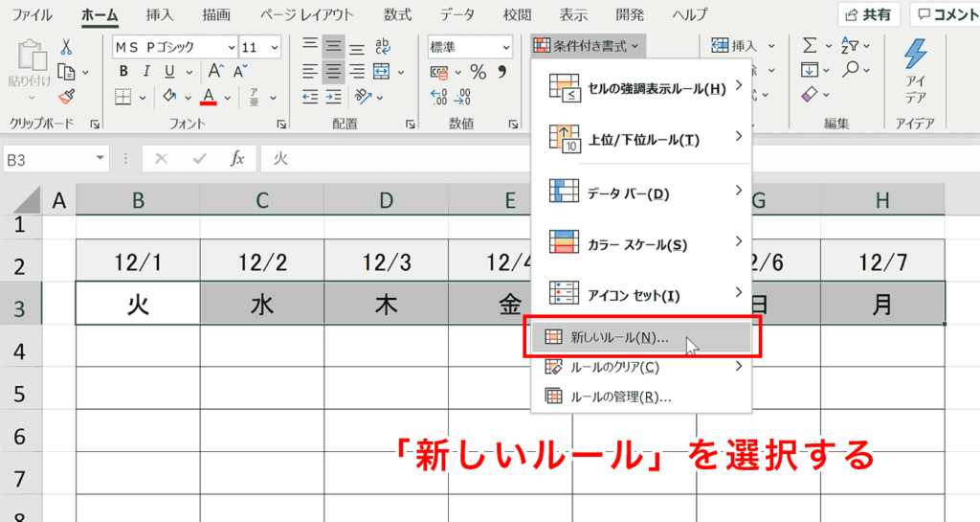Click the Format Painter brush icon
This screenshot has width=980, height=522.
click(x=66, y=97)
